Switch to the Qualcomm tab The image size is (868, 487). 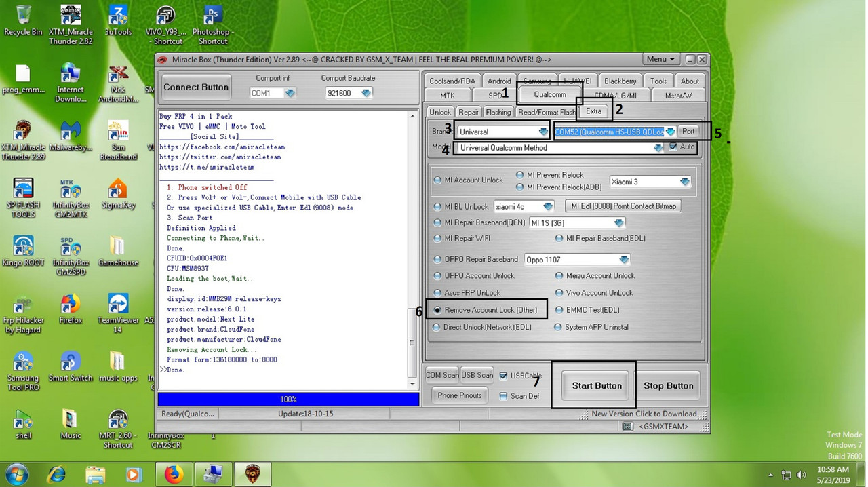pos(549,95)
